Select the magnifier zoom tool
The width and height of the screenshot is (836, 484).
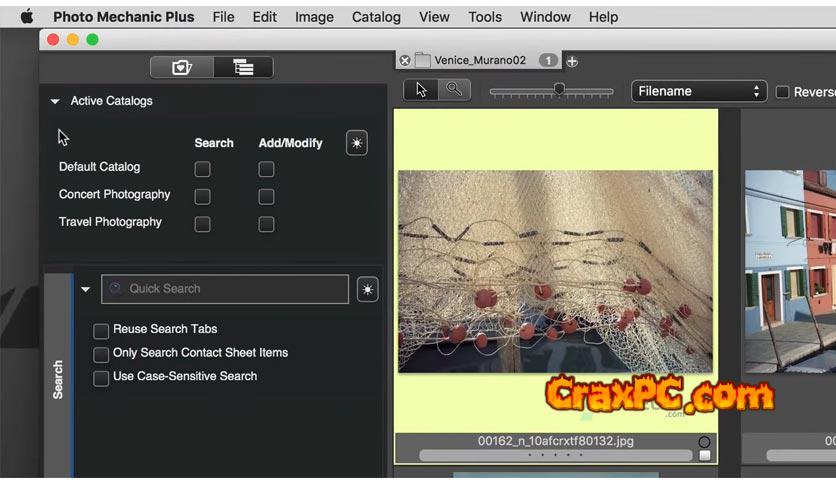(x=454, y=90)
